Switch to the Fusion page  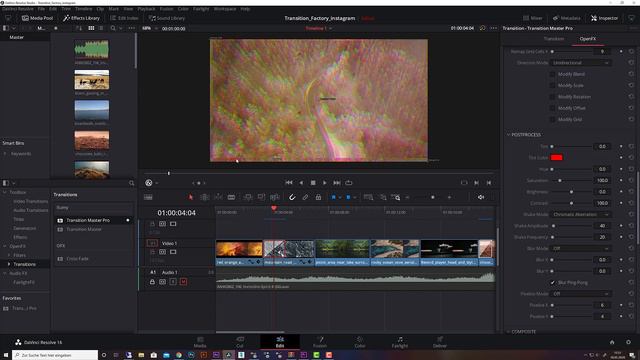coord(320,342)
